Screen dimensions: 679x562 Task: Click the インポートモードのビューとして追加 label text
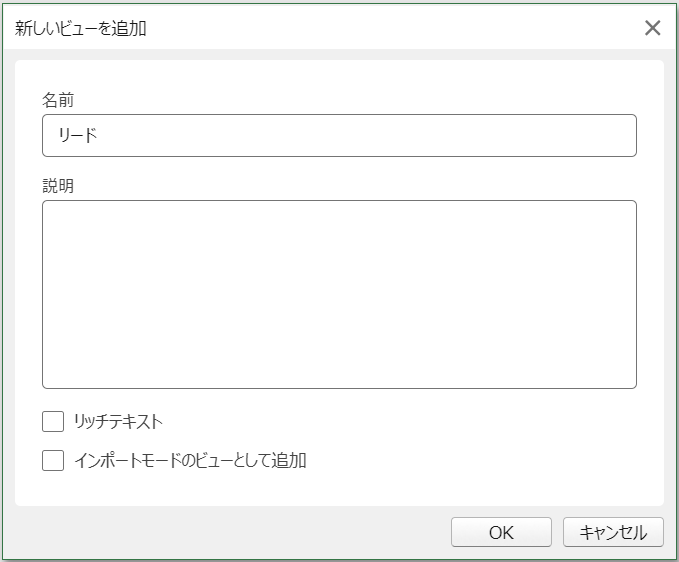(x=190, y=460)
